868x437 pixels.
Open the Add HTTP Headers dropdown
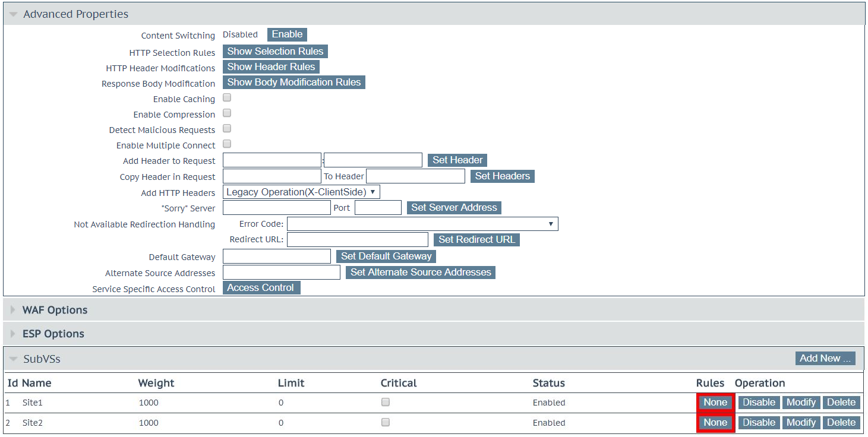coord(301,192)
